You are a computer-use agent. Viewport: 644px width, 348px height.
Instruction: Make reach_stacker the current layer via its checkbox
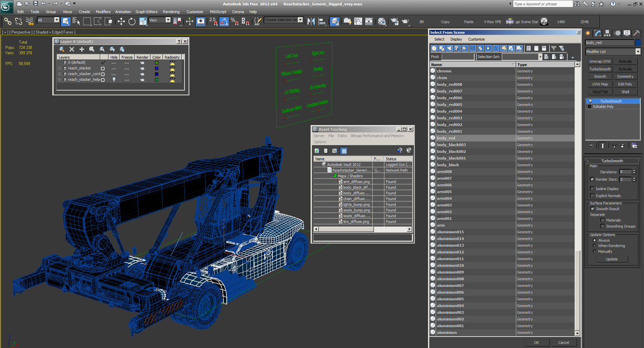click(103, 68)
